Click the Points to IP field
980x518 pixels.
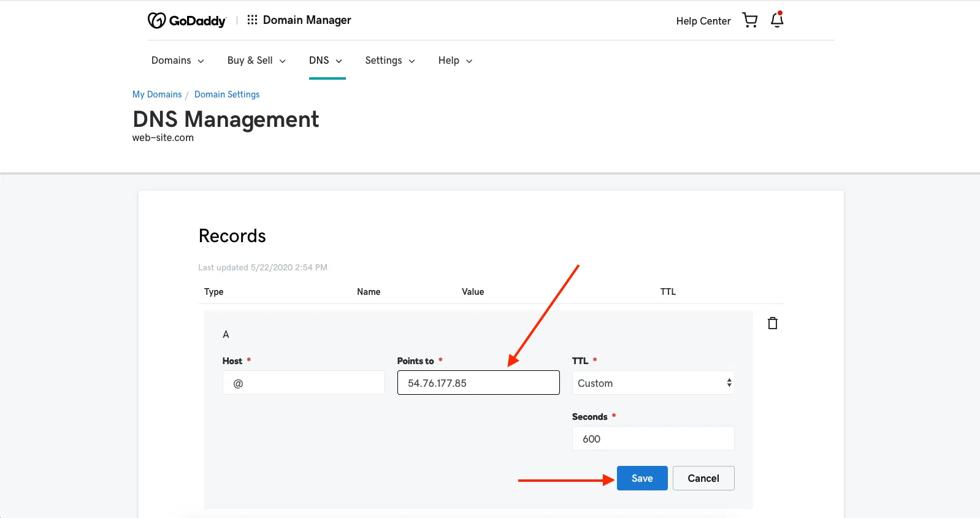tap(478, 383)
